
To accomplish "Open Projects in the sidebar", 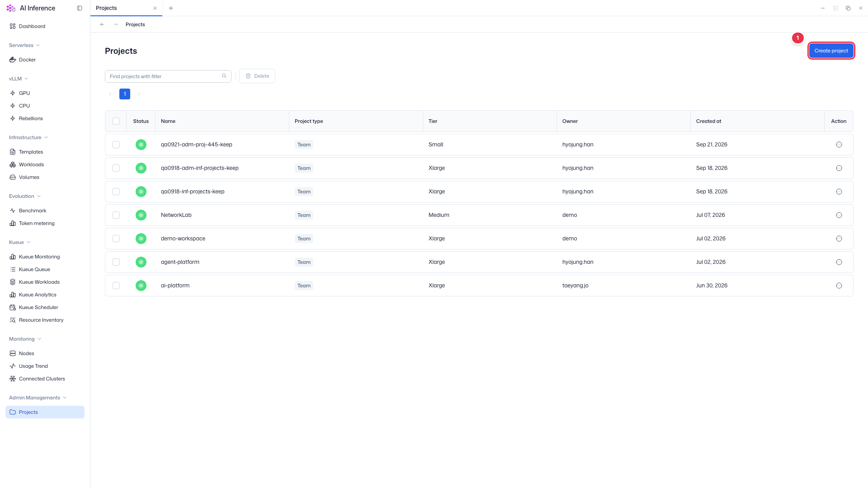I will pos(45,412).
